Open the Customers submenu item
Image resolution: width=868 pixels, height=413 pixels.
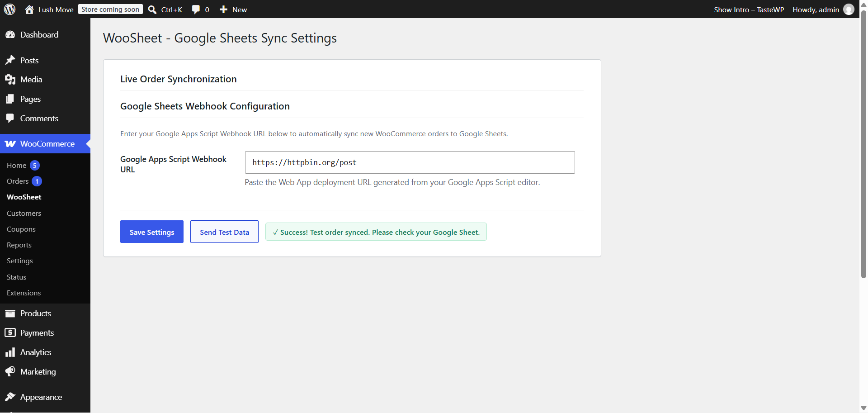[x=24, y=214]
